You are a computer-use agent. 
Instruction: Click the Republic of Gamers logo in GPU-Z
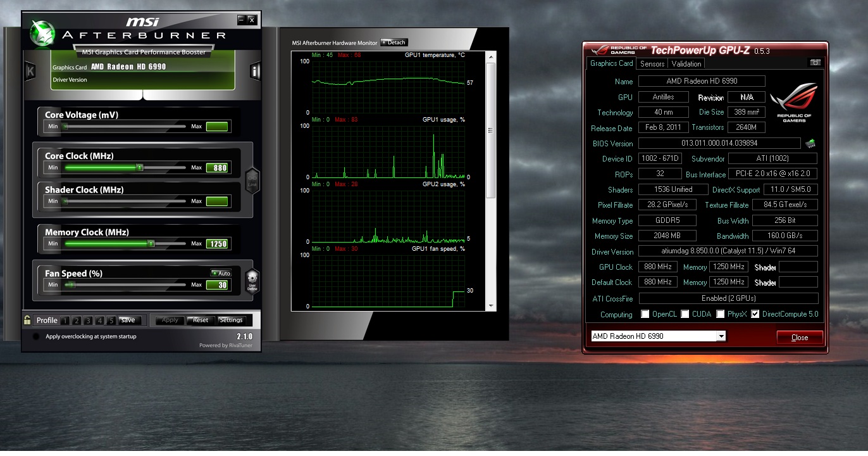(793, 101)
